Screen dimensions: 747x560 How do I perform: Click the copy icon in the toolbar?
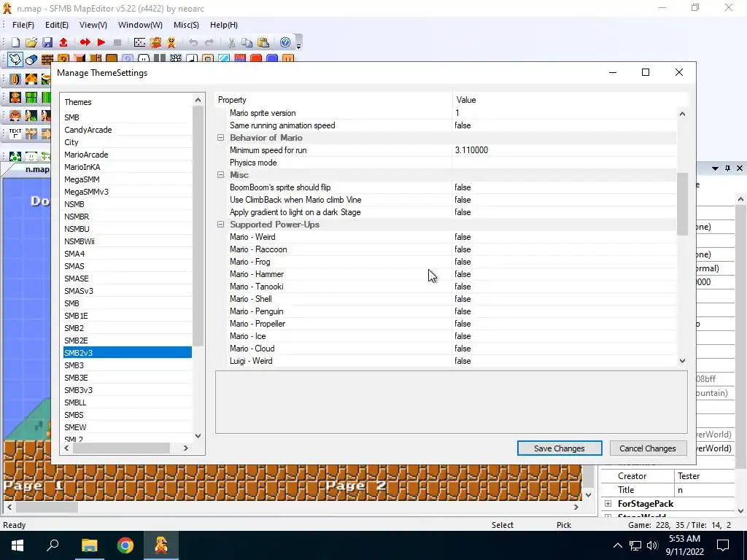[247, 42]
